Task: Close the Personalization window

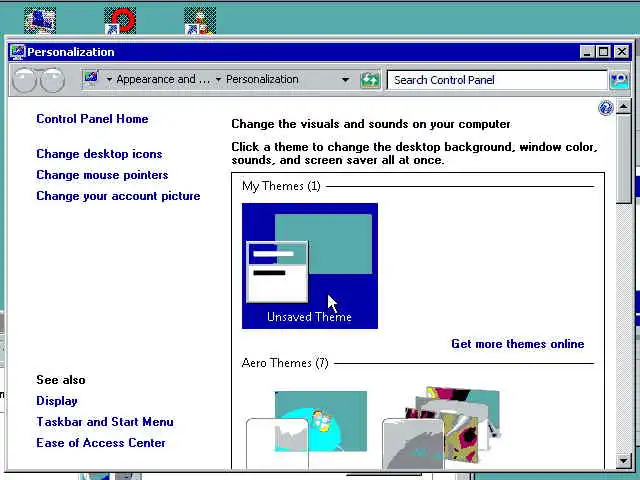Action: (622, 52)
